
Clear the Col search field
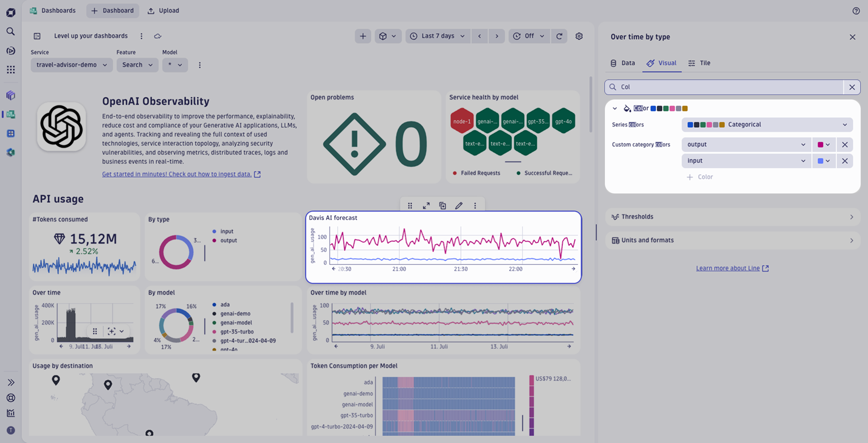click(853, 87)
